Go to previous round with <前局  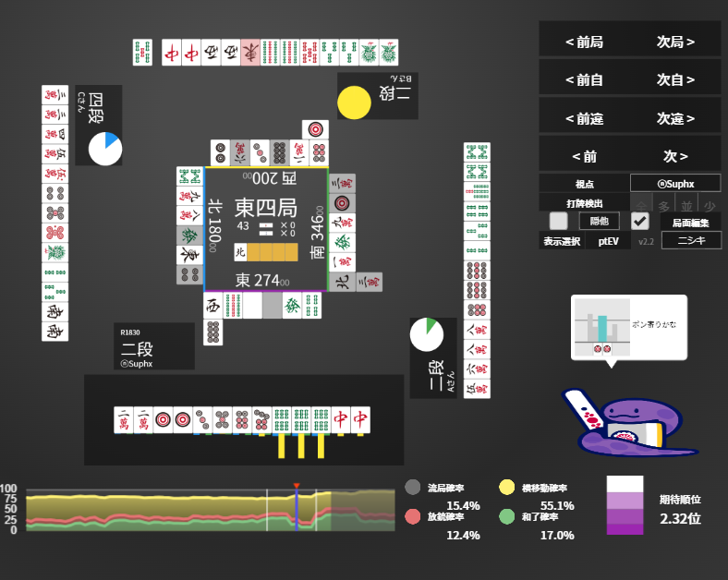(x=584, y=42)
